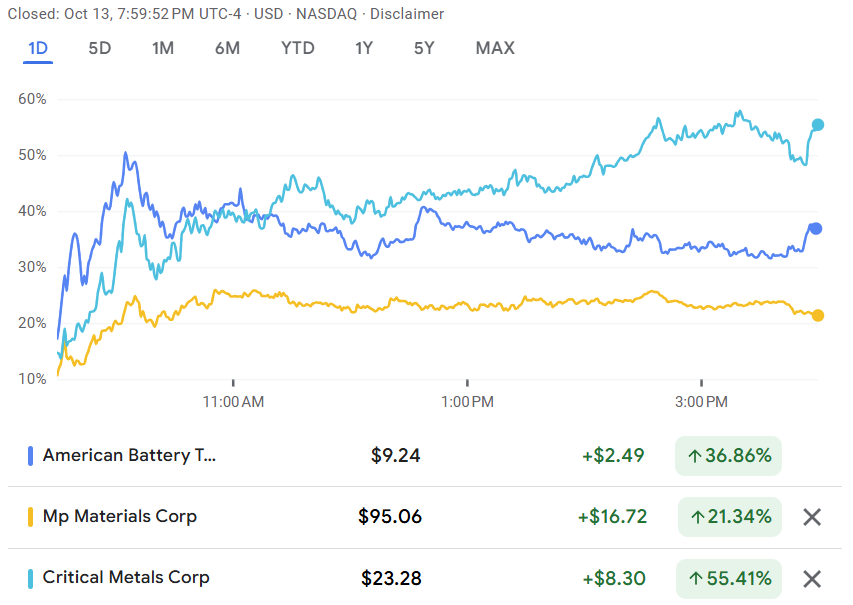853x605 pixels.
Task: Select the YTD range tab
Action: click(x=297, y=48)
